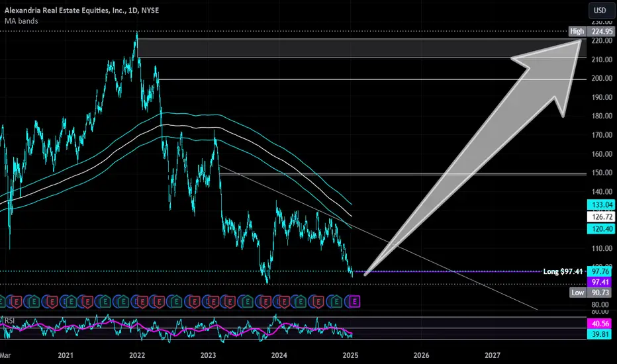
Task: Click the 190.00 price scale label
Action: [x=602, y=97]
